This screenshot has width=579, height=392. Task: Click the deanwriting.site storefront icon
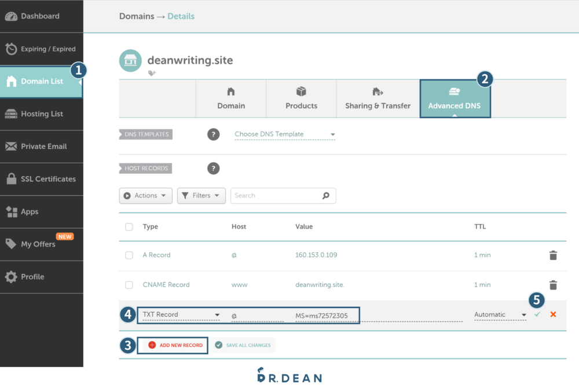pyautogui.click(x=130, y=60)
